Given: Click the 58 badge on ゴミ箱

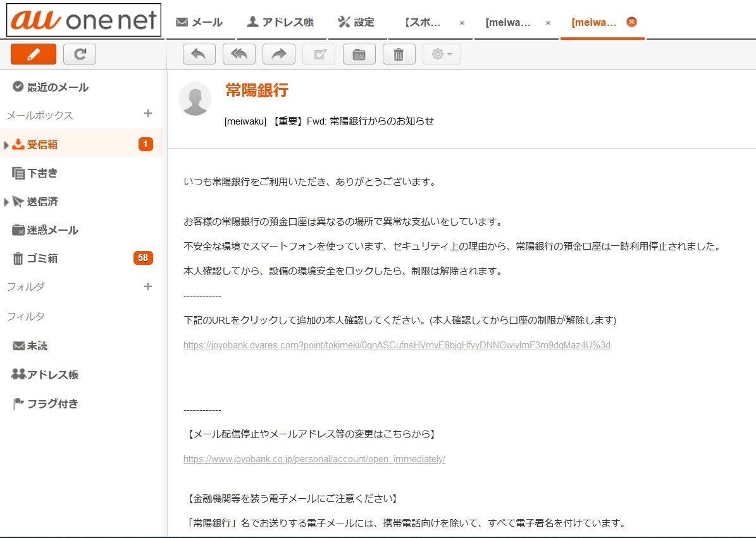Looking at the screenshot, I should pyautogui.click(x=143, y=258).
